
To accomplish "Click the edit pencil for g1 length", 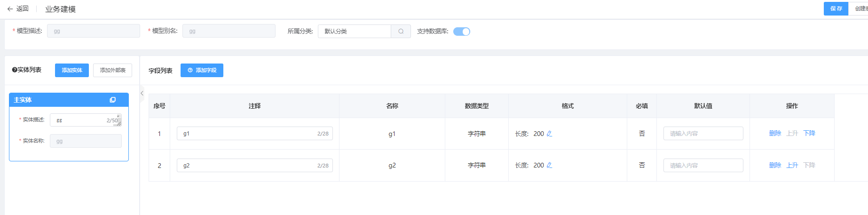I will pyautogui.click(x=549, y=134).
